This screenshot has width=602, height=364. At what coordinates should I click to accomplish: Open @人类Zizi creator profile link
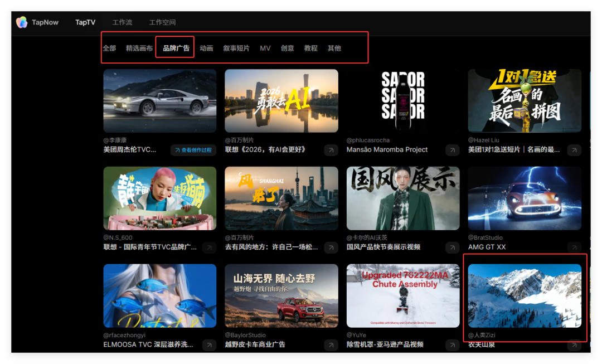point(483,334)
